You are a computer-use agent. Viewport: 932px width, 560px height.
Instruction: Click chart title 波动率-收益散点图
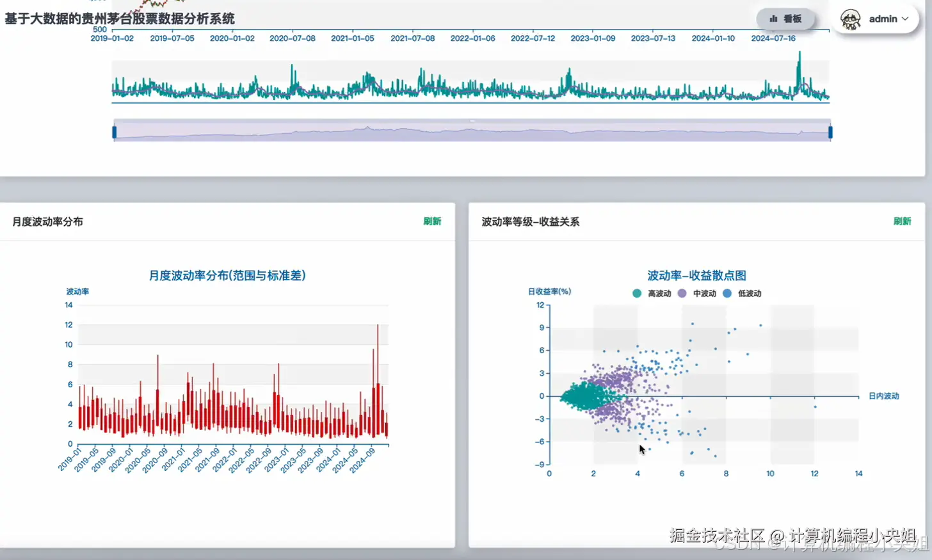pyautogui.click(x=696, y=275)
